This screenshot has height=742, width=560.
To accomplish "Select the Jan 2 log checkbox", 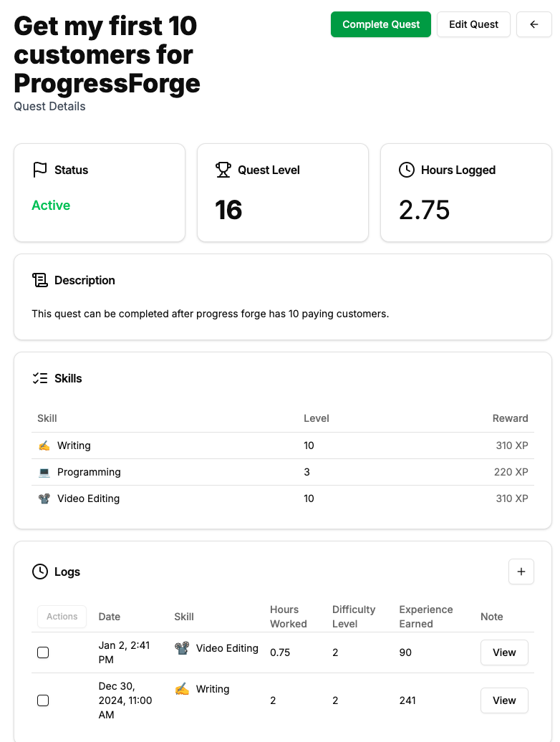I will pyautogui.click(x=43, y=652).
